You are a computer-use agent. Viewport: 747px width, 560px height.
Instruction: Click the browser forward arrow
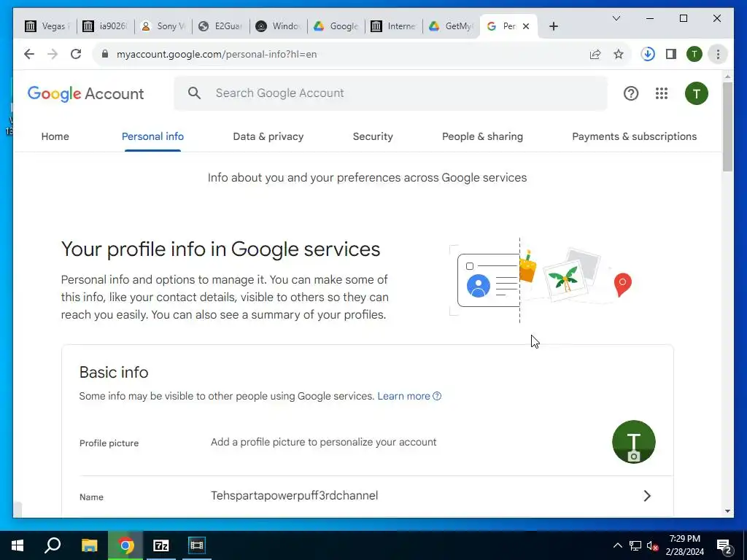tap(53, 54)
